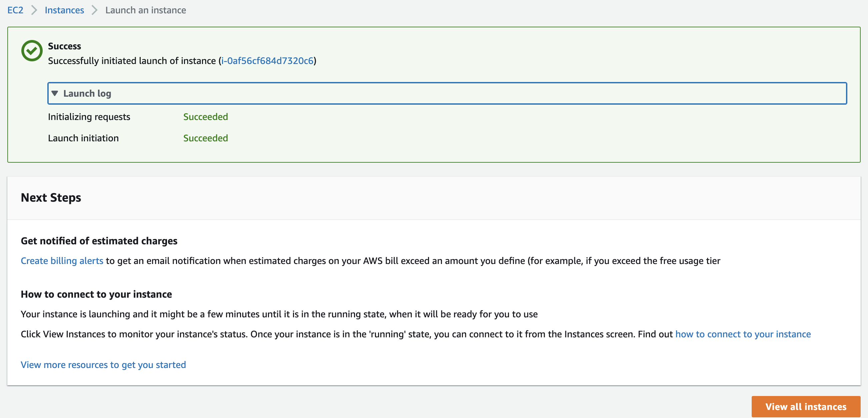Click Succeeded status for Launch initiation

point(205,138)
